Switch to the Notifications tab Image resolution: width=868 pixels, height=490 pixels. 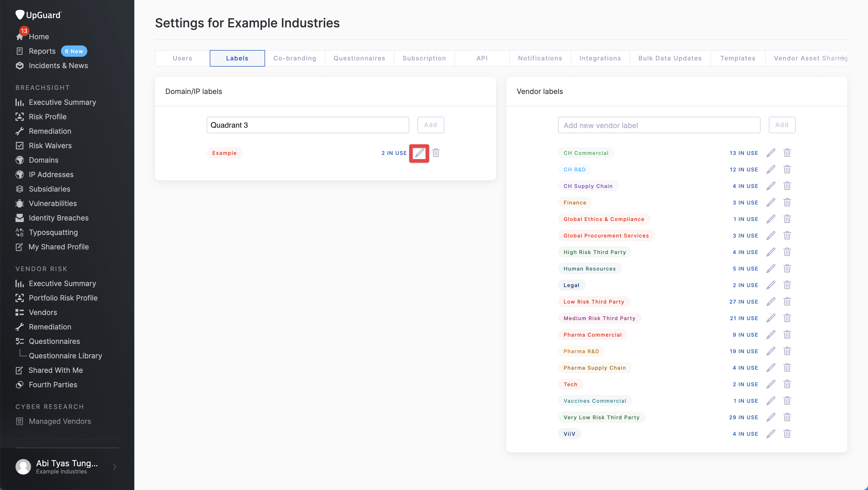[540, 58]
